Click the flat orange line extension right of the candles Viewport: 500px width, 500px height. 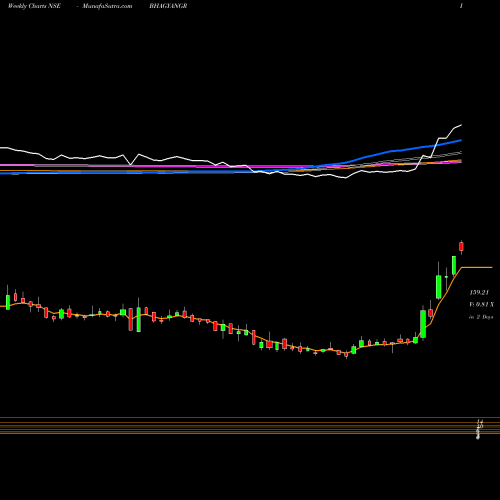477,267
